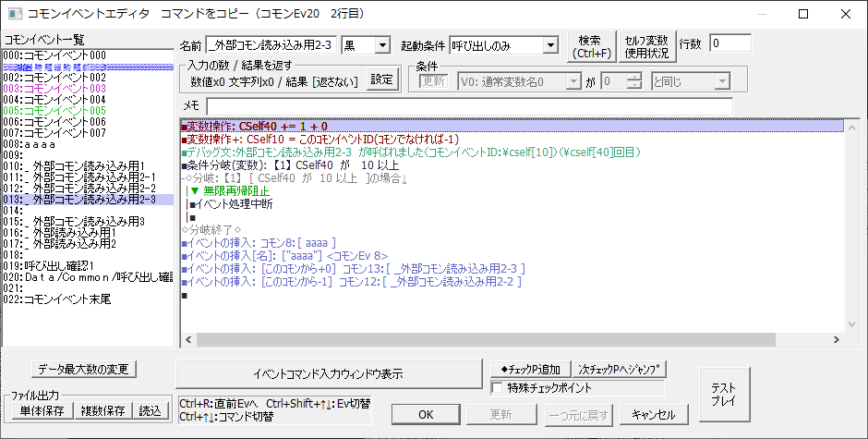
Task: Click the 設定 button for inputs and results
Action: coord(381,79)
